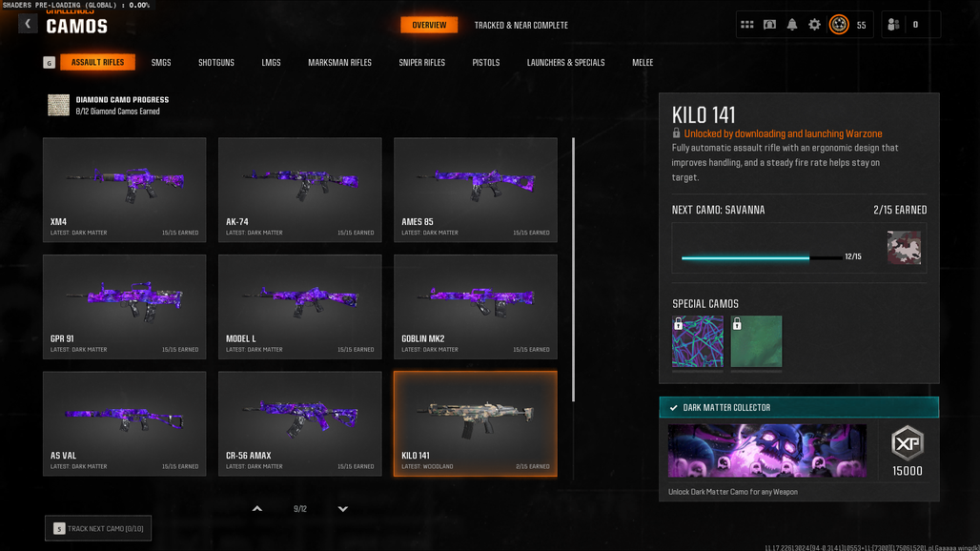Open the CR-56 AMAX weapon card
This screenshot has width=980, height=551.
coord(300,423)
